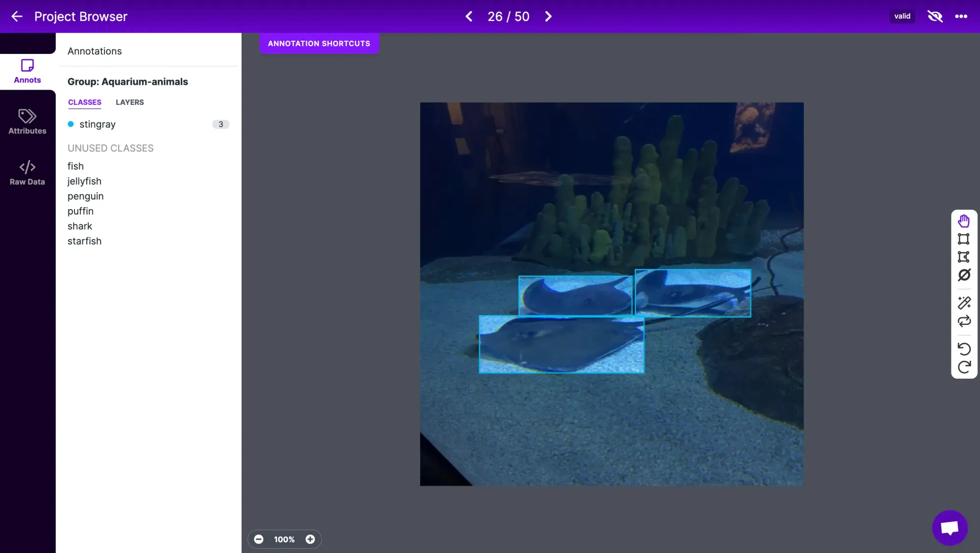
Task: Redo the annotation action
Action: 964,367
